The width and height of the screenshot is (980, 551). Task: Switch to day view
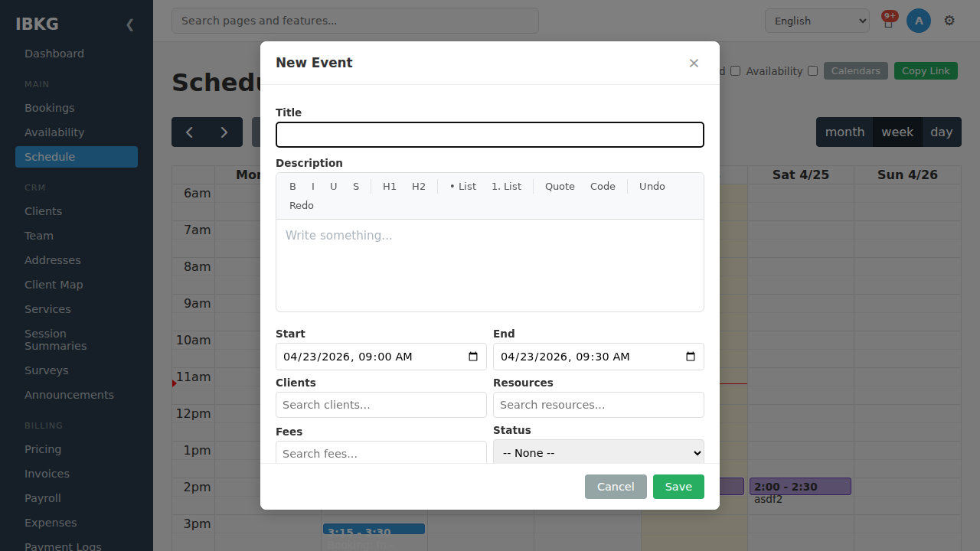(942, 132)
